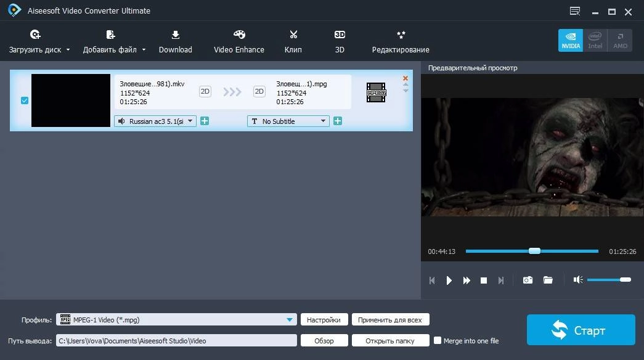Click the Настройки settings button

coord(324,320)
